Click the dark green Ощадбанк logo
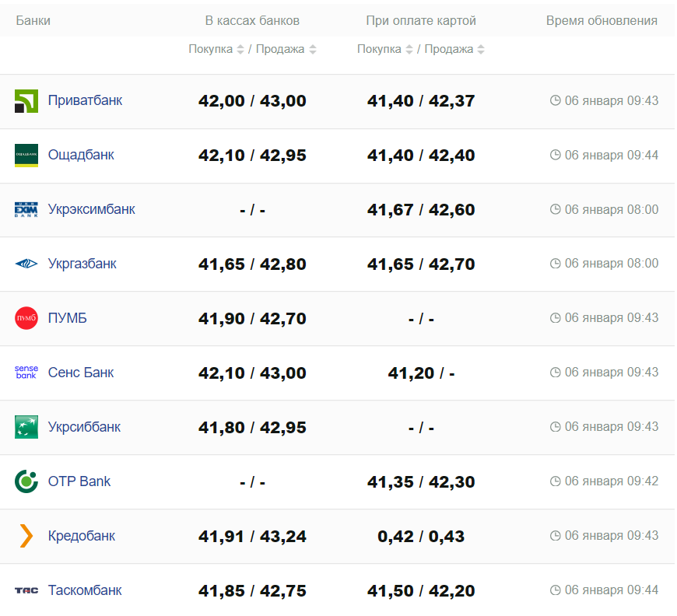The height and width of the screenshot is (616, 677). pyautogui.click(x=26, y=156)
